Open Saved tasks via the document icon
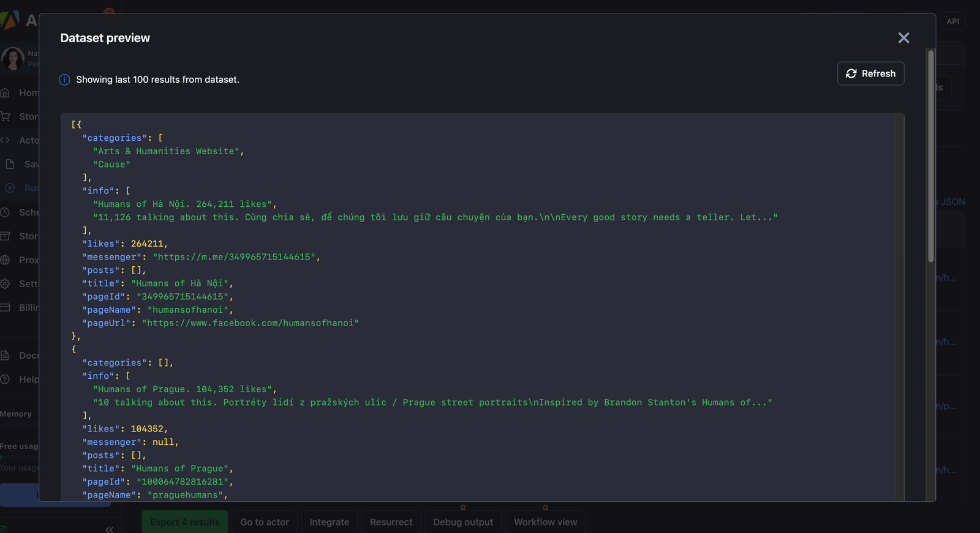Screen dimensions: 980x533 click(10, 164)
